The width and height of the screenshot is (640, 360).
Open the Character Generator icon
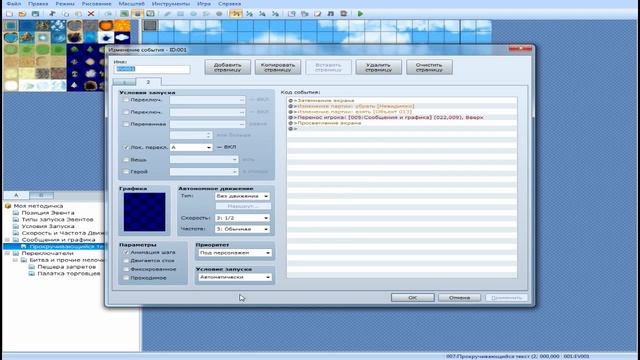[x=344, y=13]
